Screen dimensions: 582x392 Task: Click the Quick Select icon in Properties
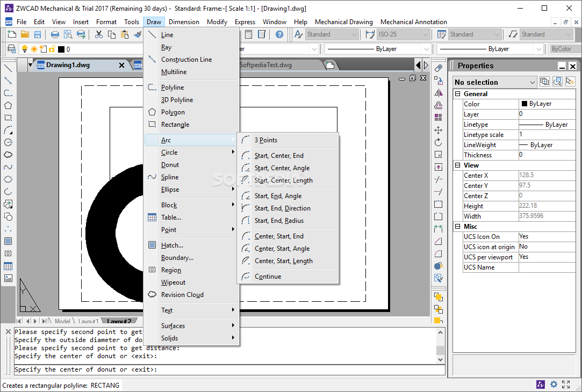[570, 82]
